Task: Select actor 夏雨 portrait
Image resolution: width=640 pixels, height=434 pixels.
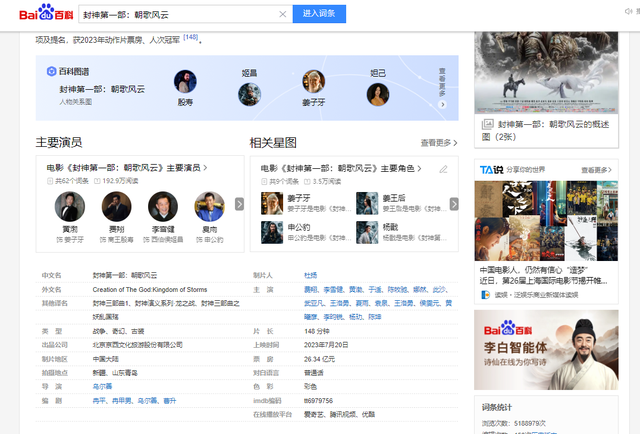Action: pos(209,207)
